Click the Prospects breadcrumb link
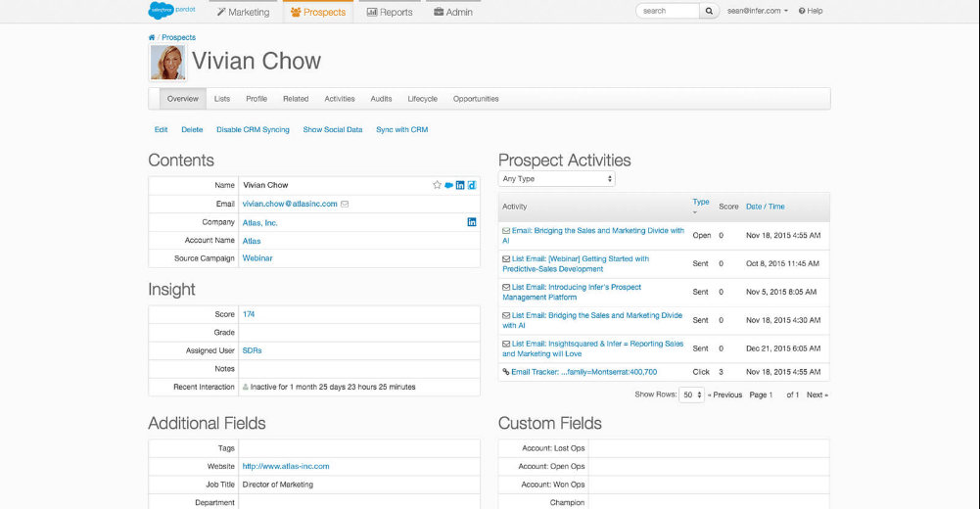 pyautogui.click(x=179, y=37)
